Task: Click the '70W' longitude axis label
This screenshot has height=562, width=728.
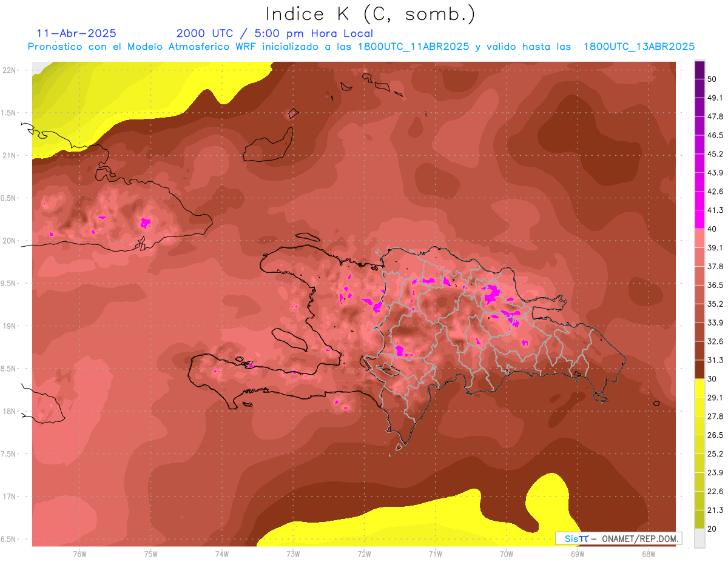Action: click(x=507, y=554)
